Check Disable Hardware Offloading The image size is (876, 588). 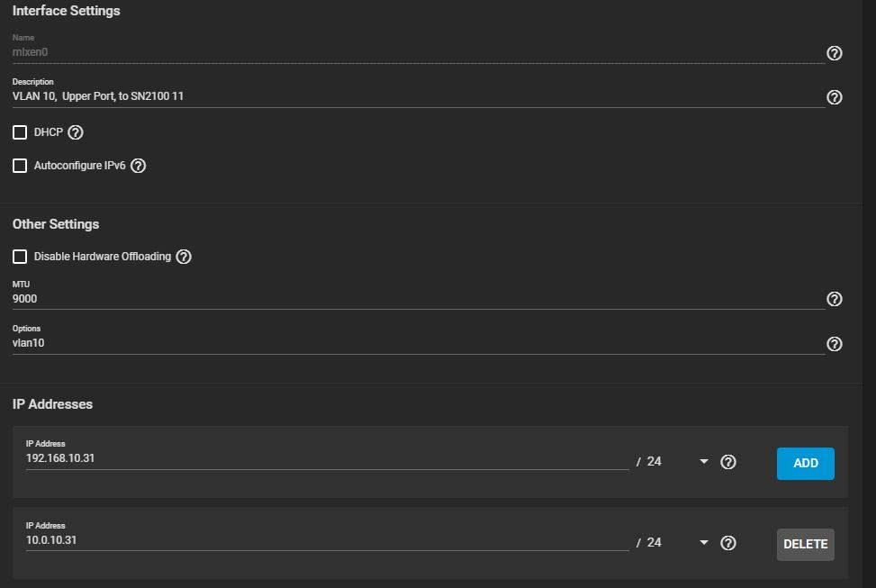(x=20, y=257)
